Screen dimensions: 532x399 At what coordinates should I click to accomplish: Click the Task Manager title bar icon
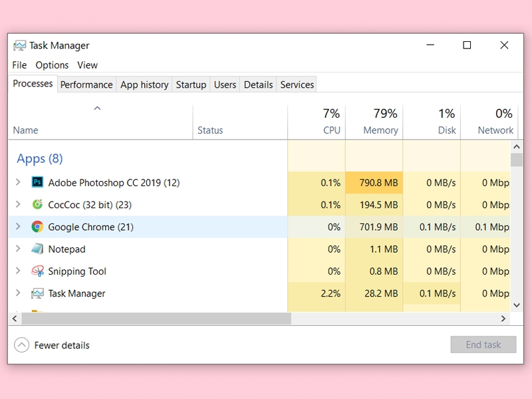(x=19, y=45)
